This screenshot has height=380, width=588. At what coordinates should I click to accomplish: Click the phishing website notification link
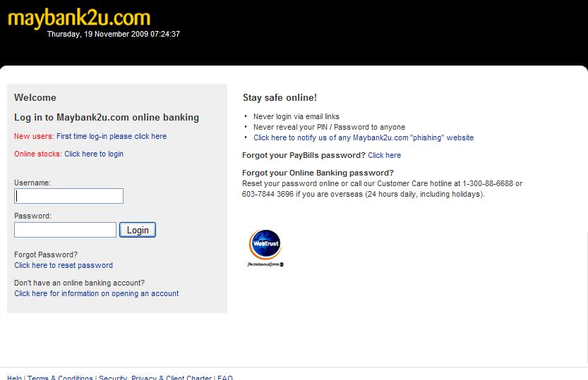[x=364, y=137]
